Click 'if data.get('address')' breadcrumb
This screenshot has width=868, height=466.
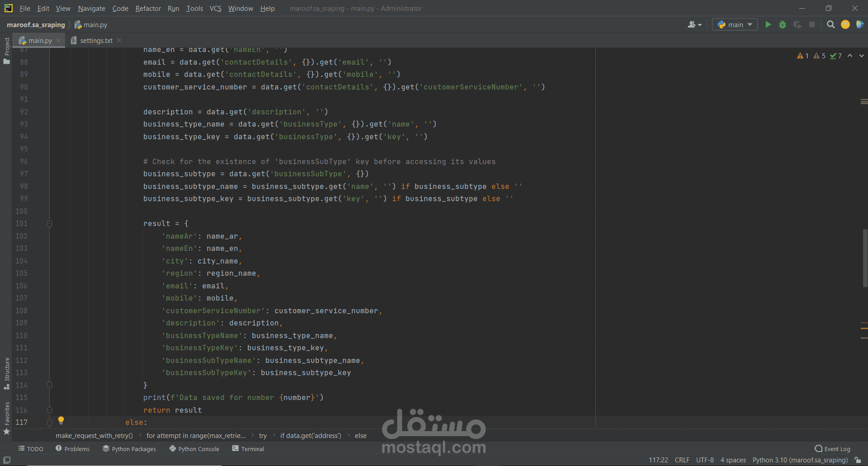coord(311,436)
